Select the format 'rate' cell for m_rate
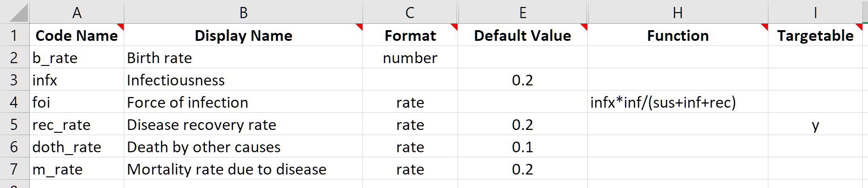Viewport: 868px width, 188px height. [410, 169]
